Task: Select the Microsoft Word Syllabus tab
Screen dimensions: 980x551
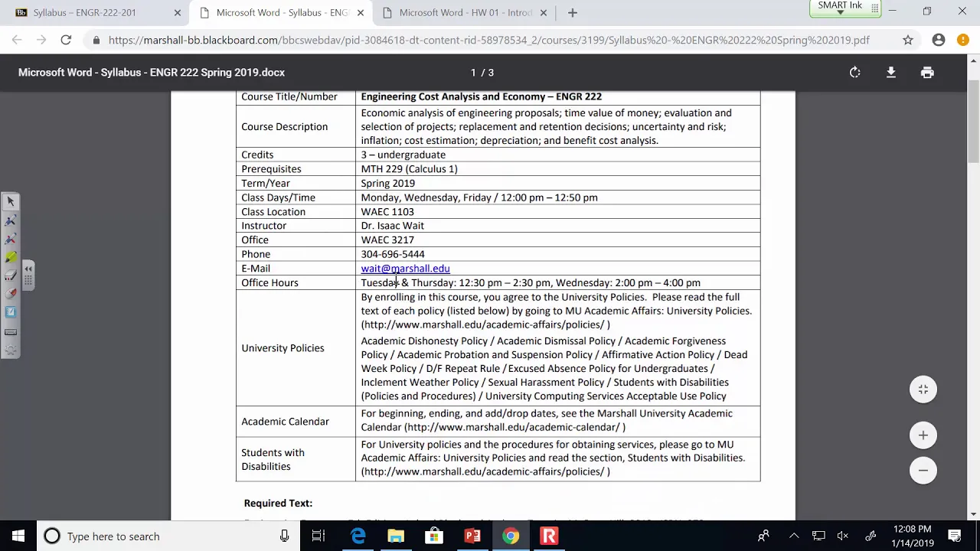Action: coord(282,12)
